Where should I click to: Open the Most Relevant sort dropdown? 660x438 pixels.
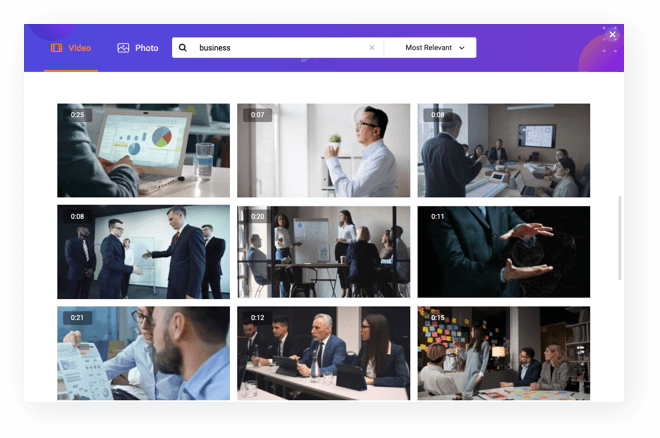click(430, 48)
